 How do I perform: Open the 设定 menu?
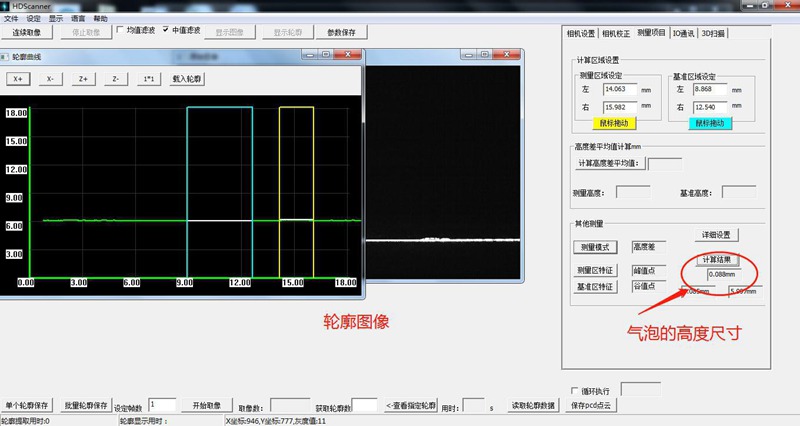[34, 18]
